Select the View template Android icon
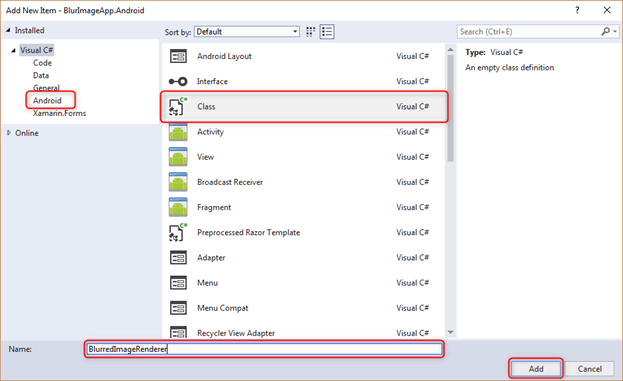The width and height of the screenshot is (623, 381). [178, 157]
